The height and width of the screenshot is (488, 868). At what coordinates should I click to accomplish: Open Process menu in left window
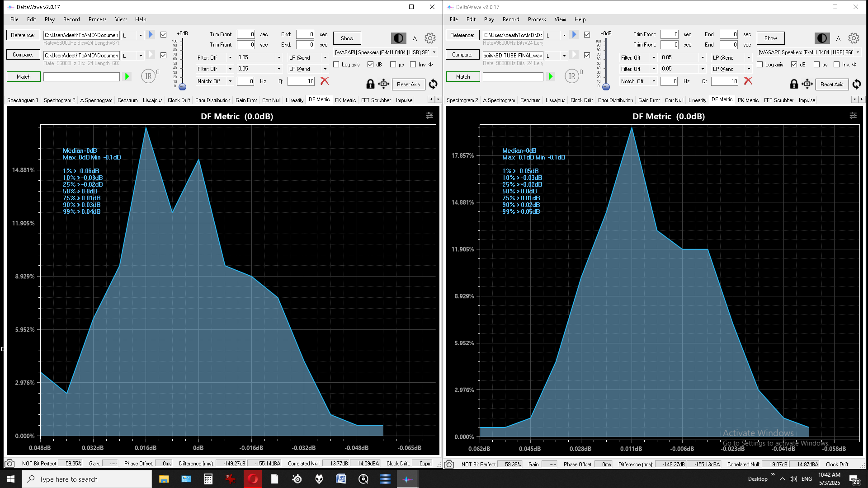98,19
